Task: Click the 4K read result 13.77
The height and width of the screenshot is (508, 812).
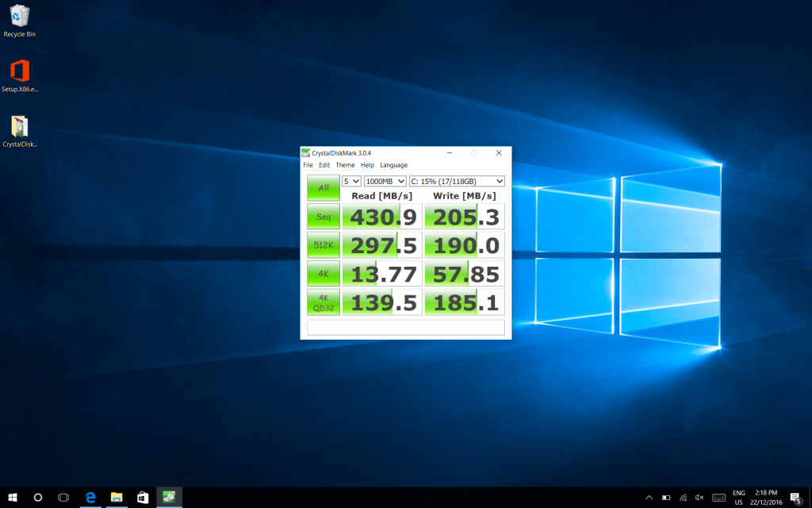Action: coord(382,273)
